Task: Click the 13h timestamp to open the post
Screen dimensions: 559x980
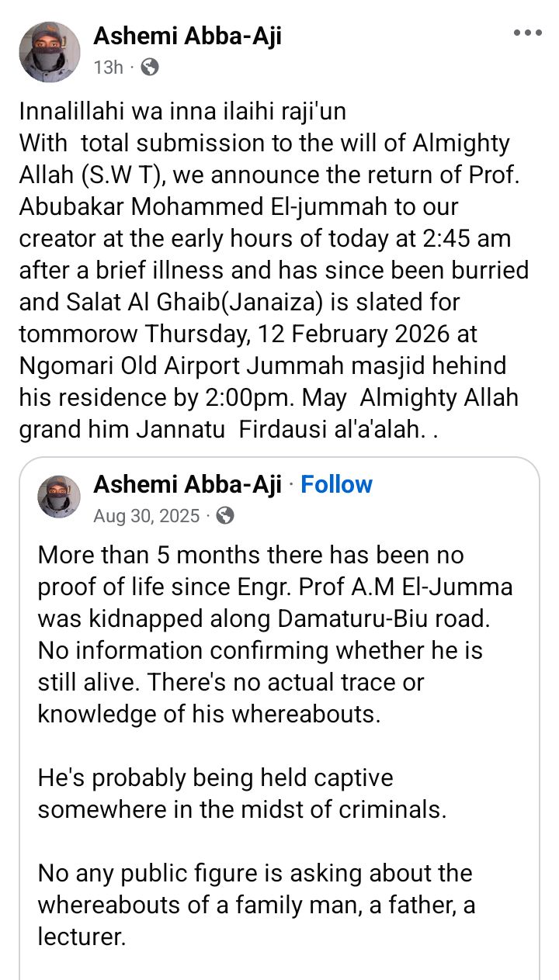Action: click(107, 68)
